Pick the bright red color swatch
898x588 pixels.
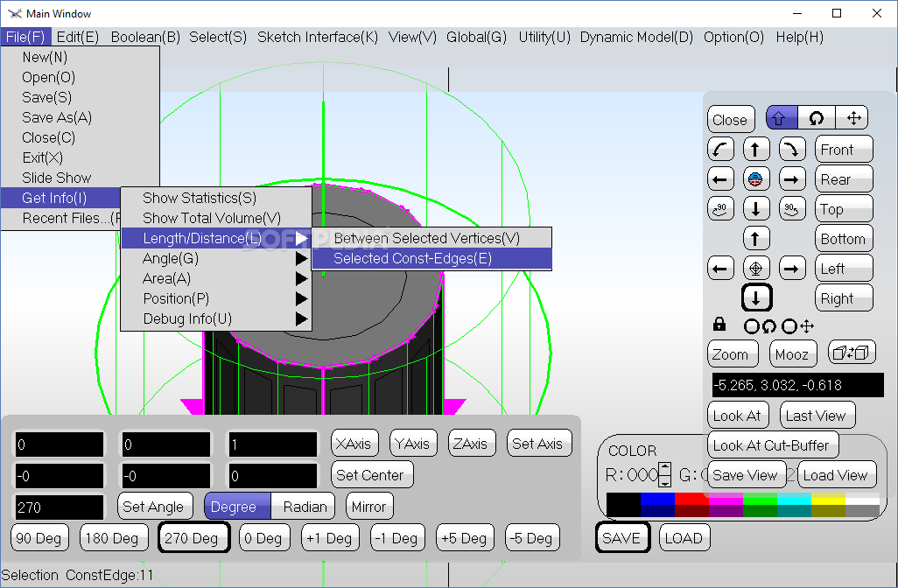(691, 498)
